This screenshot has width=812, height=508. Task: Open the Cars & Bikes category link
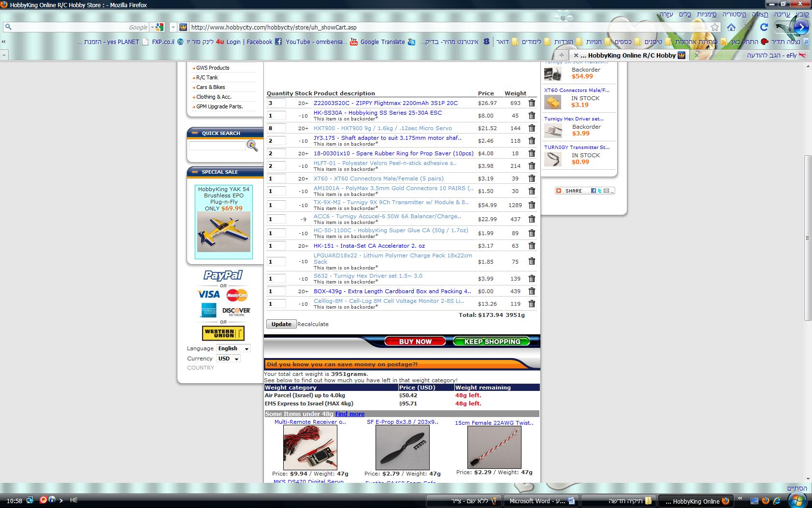pyautogui.click(x=211, y=87)
